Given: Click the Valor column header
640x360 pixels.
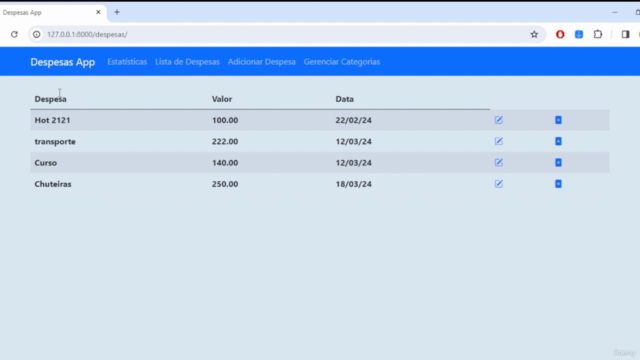Looking at the screenshot, I should (x=222, y=99).
